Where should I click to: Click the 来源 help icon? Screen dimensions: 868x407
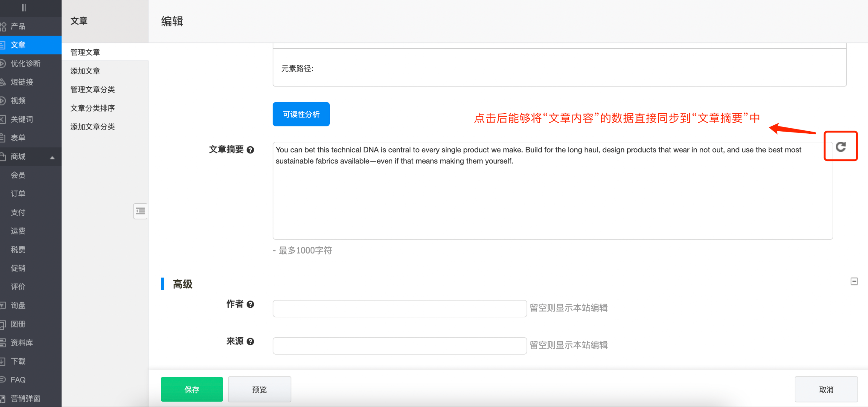[251, 342]
